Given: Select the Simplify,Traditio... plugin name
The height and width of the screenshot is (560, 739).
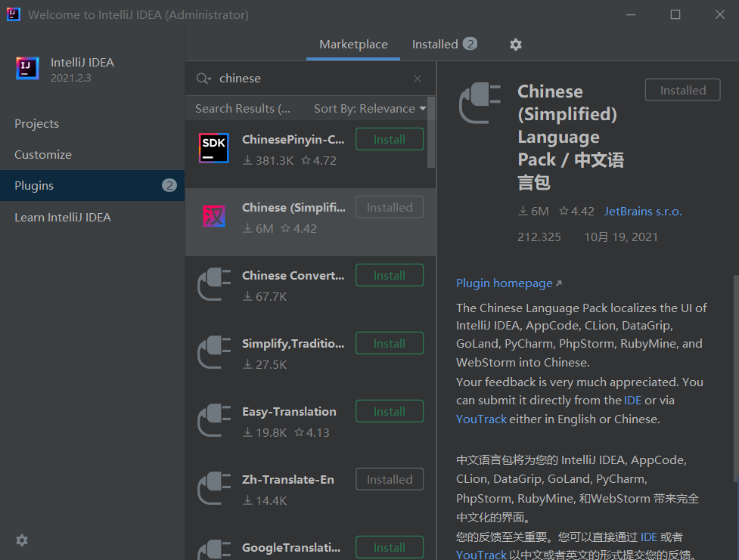Looking at the screenshot, I should pyautogui.click(x=293, y=344).
